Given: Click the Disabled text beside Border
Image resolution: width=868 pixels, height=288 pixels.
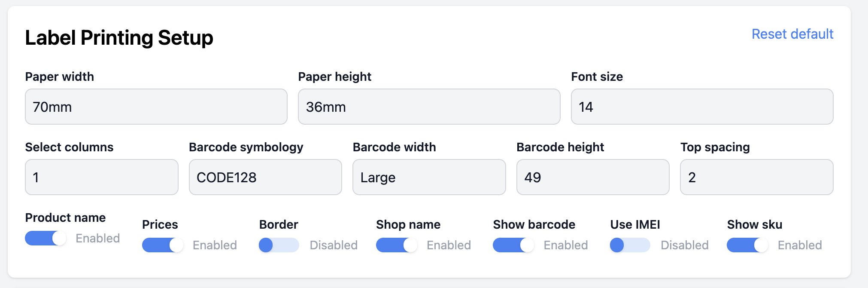Looking at the screenshot, I should pos(334,245).
